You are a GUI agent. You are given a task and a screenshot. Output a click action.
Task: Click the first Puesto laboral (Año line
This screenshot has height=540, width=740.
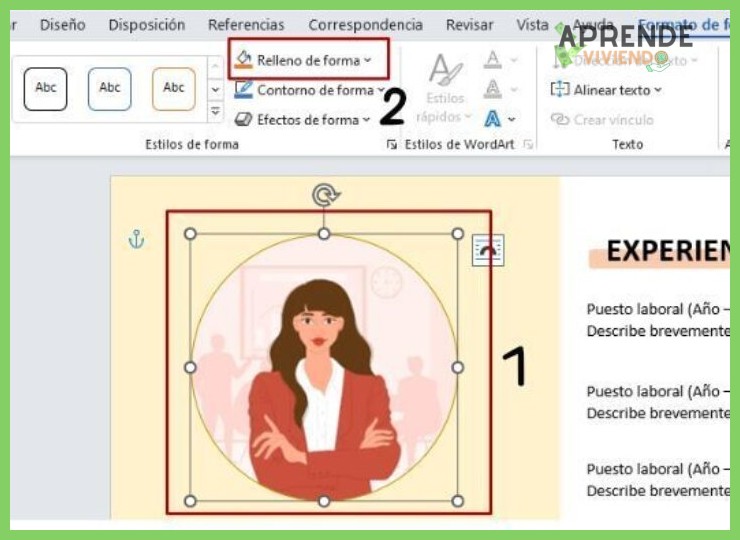pyautogui.click(x=658, y=309)
